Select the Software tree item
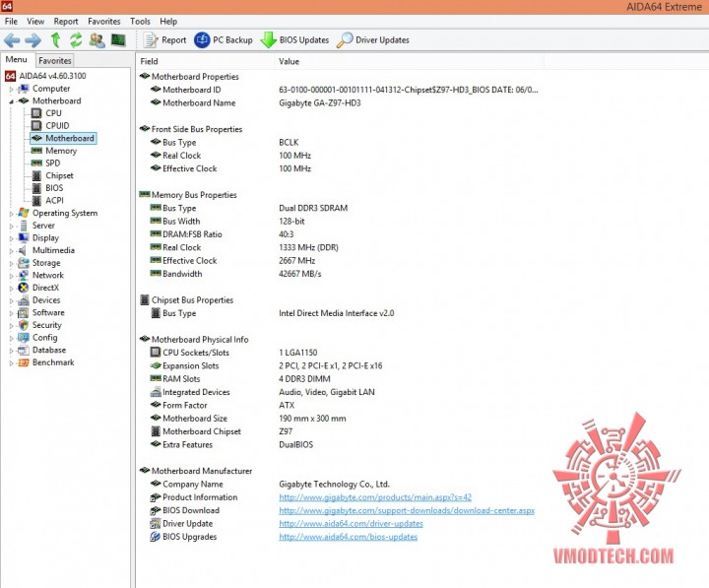This screenshot has height=588, width=709. pyautogui.click(x=41, y=312)
